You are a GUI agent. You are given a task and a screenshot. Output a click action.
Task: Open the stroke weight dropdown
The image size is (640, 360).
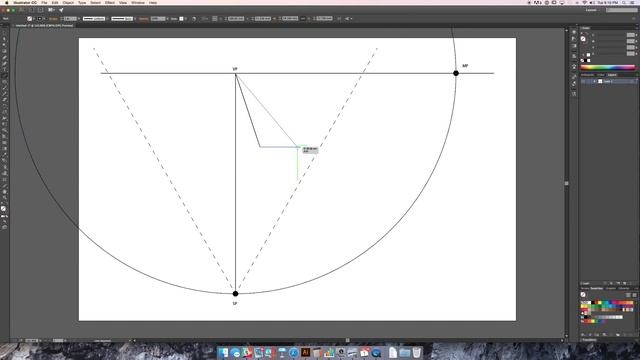tap(79, 18)
